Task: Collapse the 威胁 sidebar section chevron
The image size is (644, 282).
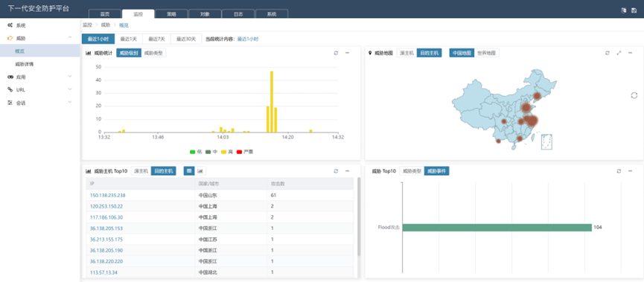Action: [x=70, y=38]
